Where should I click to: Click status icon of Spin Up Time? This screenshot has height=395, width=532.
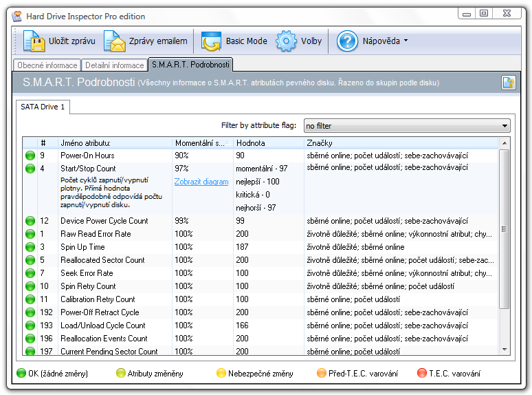(x=30, y=247)
